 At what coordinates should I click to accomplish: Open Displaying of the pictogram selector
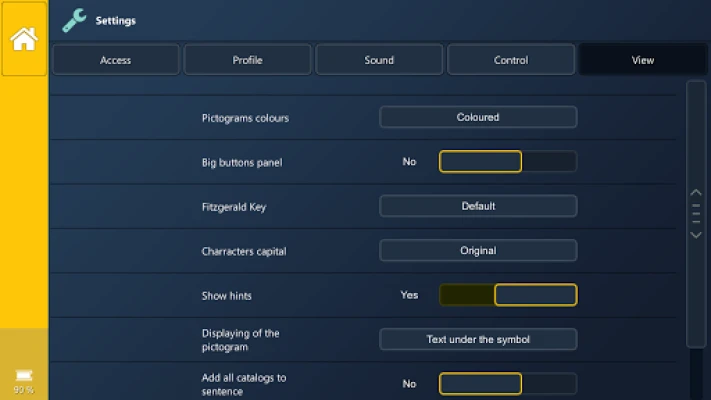point(478,339)
